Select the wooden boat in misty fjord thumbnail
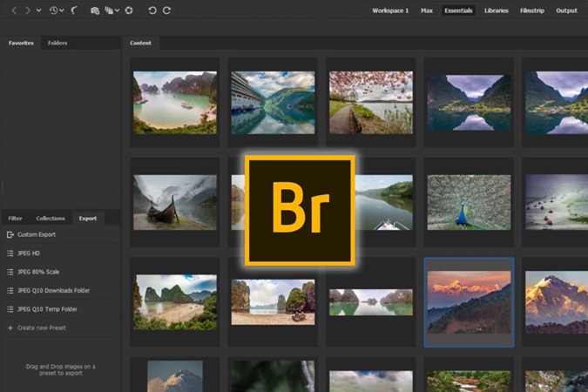Screen dimensions: 588x392 175,202
